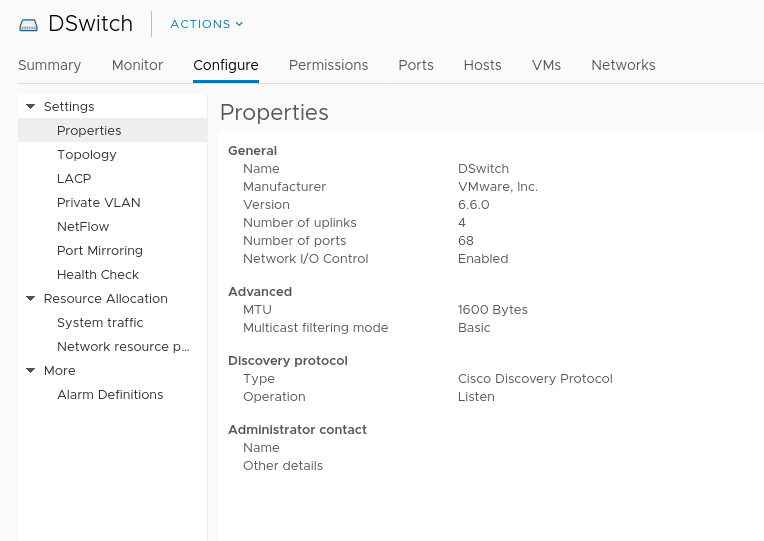This screenshot has height=541, width=764.
Task: Collapse the Settings tree section
Action: pyautogui.click(x=31, y=106)
